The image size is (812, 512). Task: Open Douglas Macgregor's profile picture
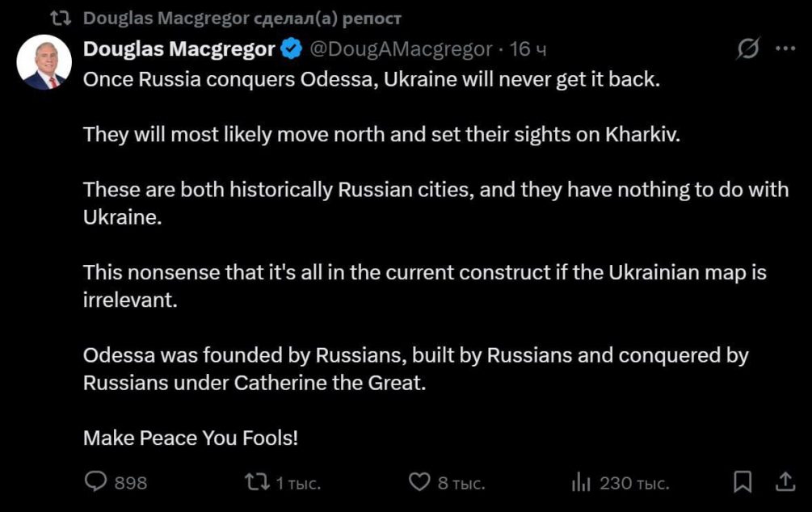point(44,57)
